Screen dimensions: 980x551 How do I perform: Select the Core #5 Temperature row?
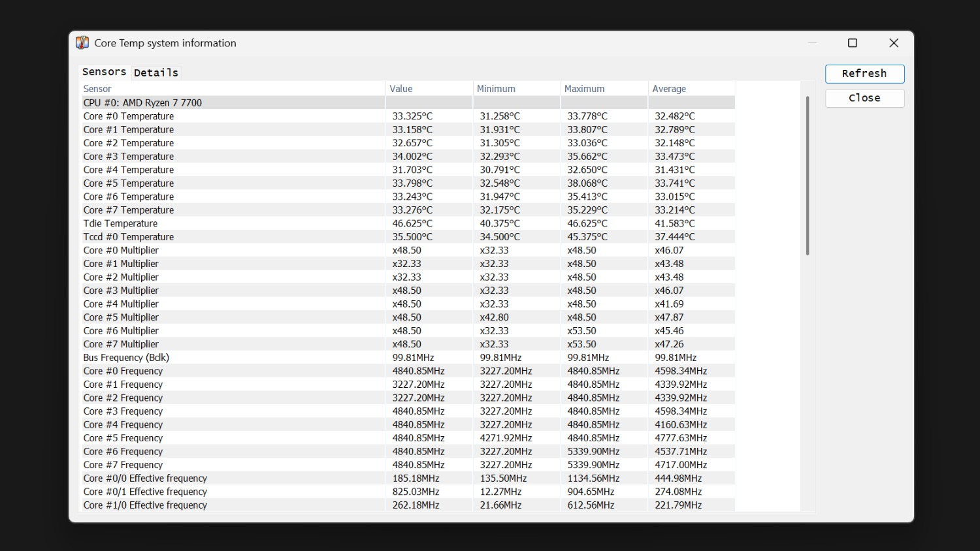pos(408,183)
